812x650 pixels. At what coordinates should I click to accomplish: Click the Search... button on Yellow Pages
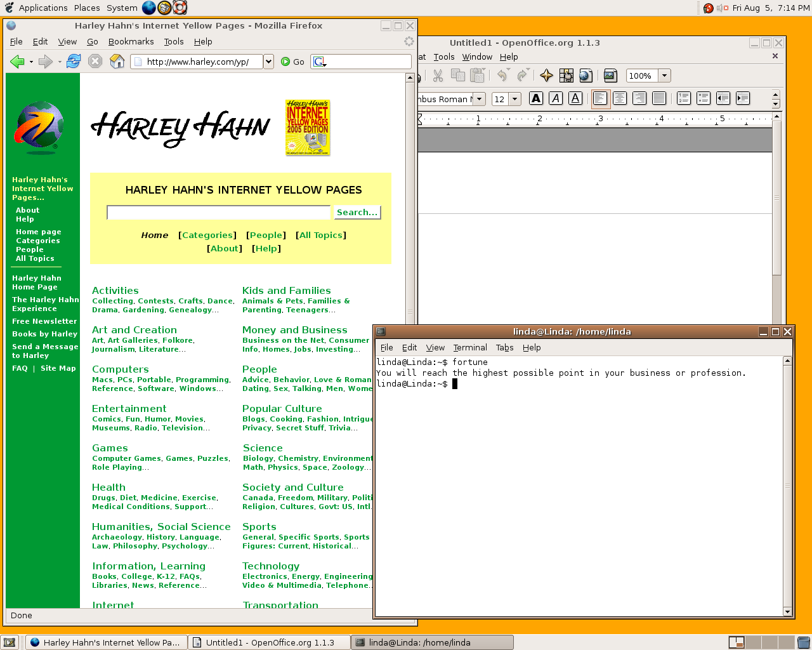(x=357, y=213)
